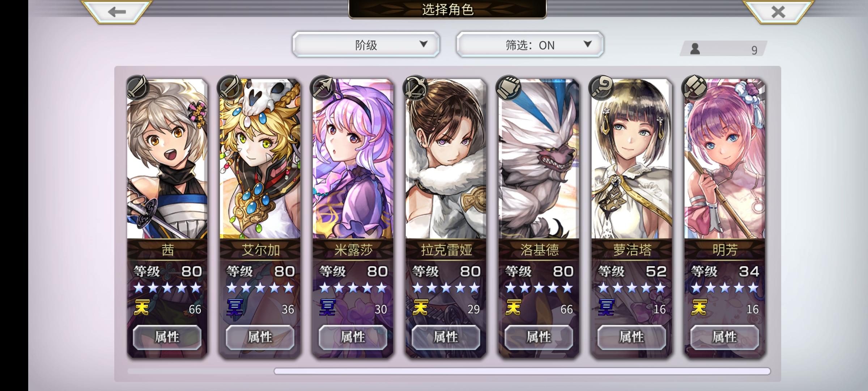Click the character count indicator showing 9
This screenshot has height=391, width=868.
click(723, 49)
